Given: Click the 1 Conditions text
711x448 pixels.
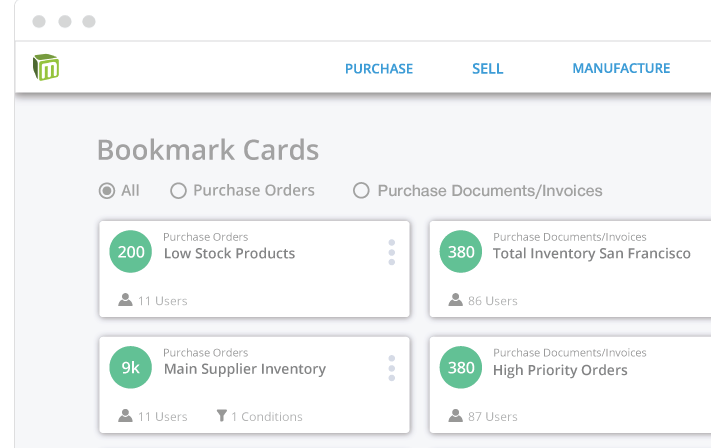Looking at the screenshot, I should (x=267, y=417).
